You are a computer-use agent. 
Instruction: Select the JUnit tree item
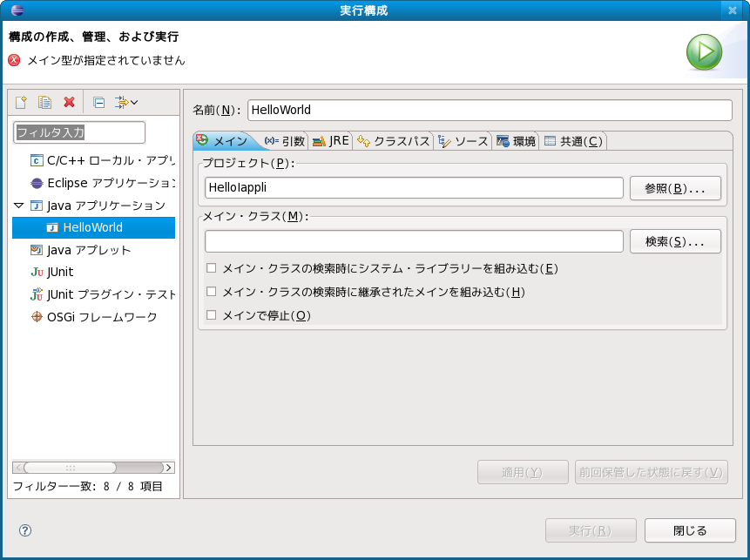point(51,272)
